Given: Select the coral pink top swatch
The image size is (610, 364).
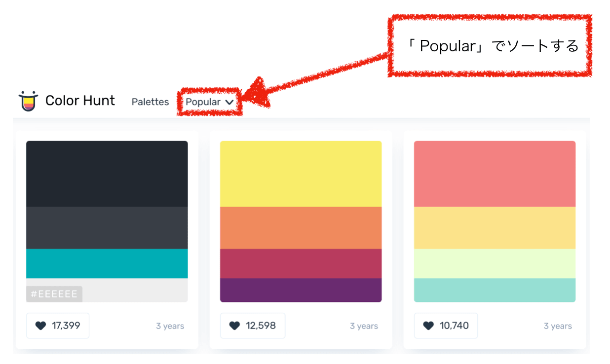Looking at the screenshot, I should pos(495,173).
